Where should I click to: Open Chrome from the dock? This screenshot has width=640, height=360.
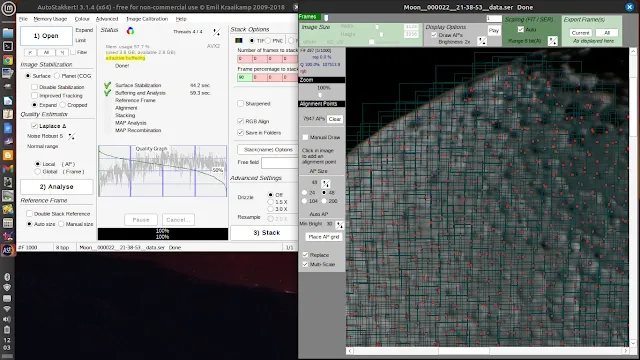[x=8, y=60]
